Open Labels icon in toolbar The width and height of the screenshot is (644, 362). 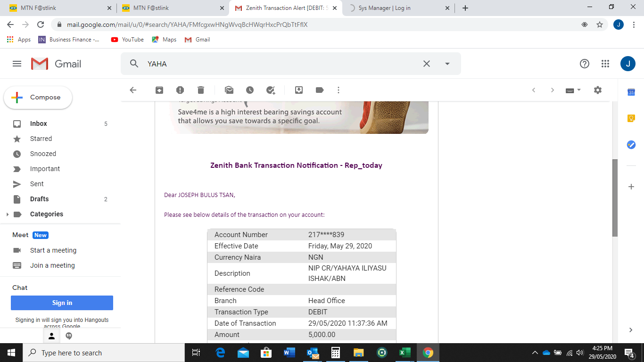pos(320,90)
